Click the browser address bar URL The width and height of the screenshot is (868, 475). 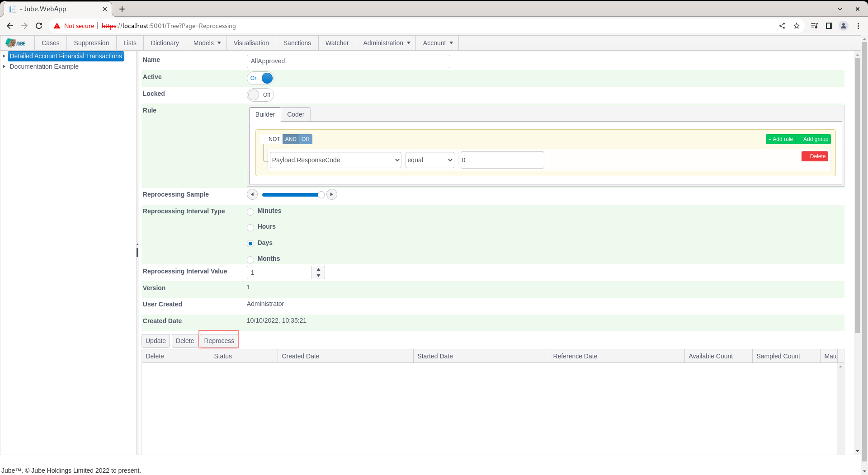click(169, 26)
